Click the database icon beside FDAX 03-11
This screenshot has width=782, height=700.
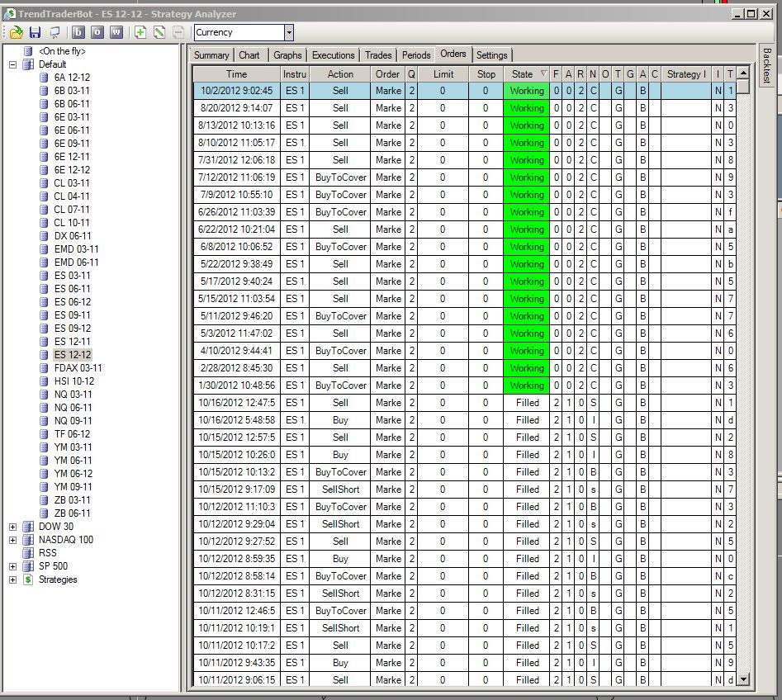point(44,368)
